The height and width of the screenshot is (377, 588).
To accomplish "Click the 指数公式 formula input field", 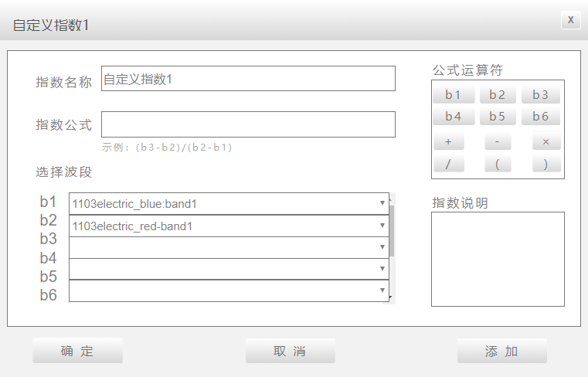I will (248, 124).
